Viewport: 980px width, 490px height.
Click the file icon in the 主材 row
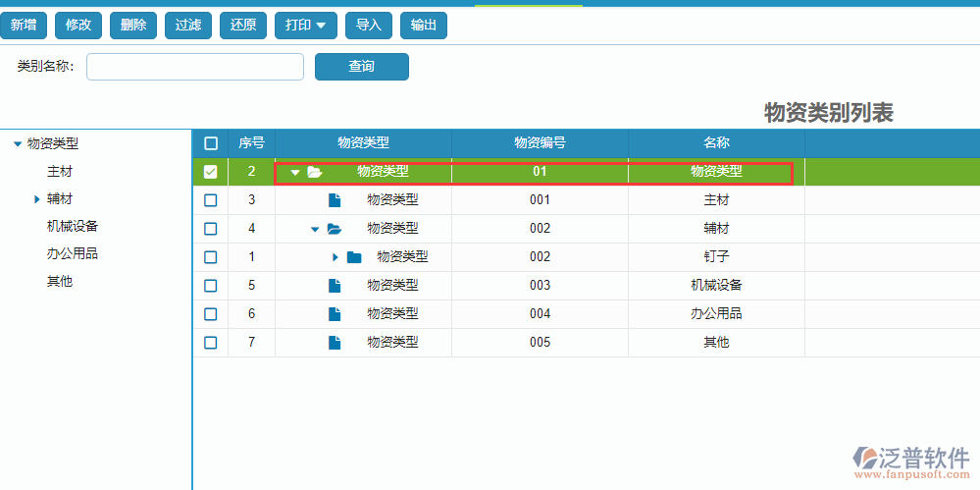point(335,200)
